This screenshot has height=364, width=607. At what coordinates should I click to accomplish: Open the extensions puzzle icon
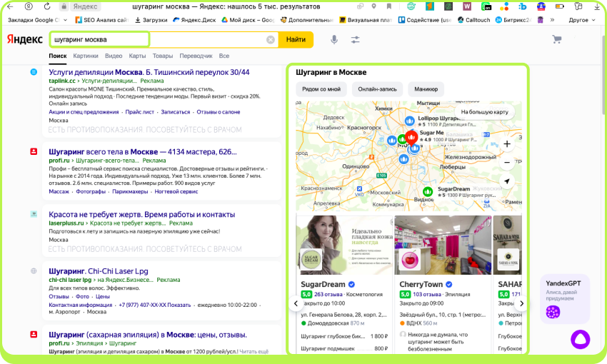(x=578, y=6)
